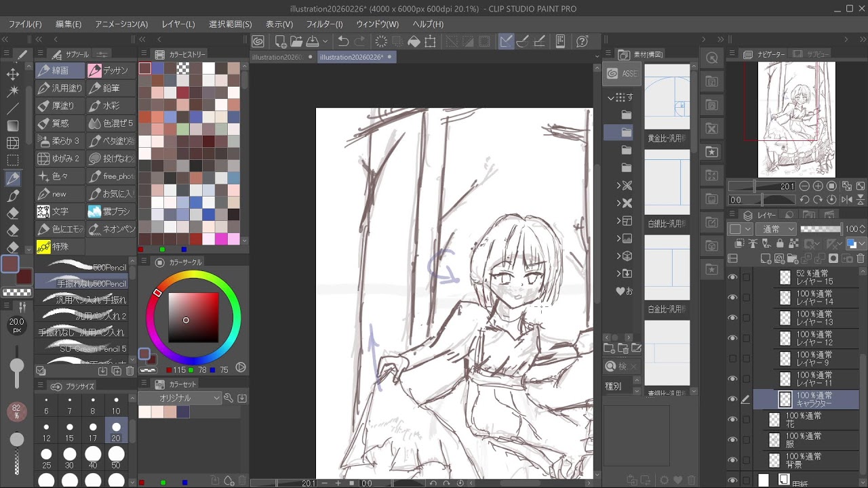This screenshot has height=488, width=868.
Task: Select the Move layer tool
Action: click(x=12, y=73)
